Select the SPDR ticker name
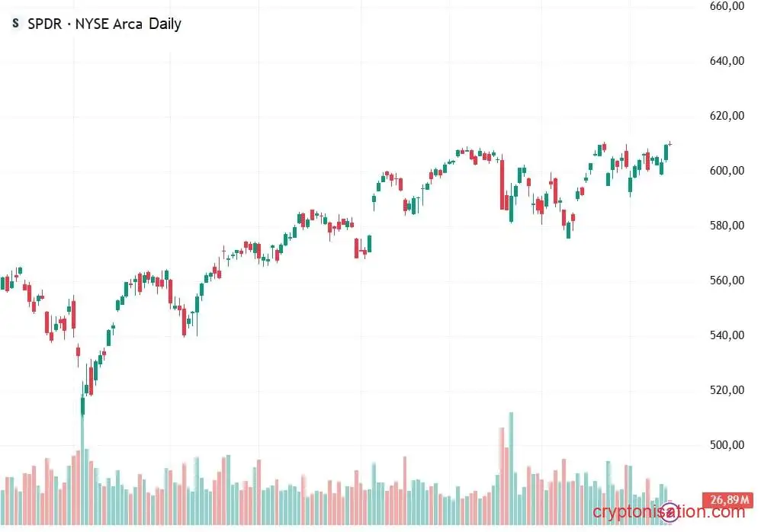 [x=45, y=24]
